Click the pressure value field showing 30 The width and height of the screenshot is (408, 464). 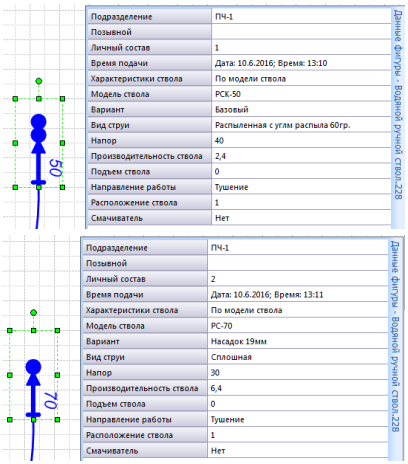[x=297, y=373]
